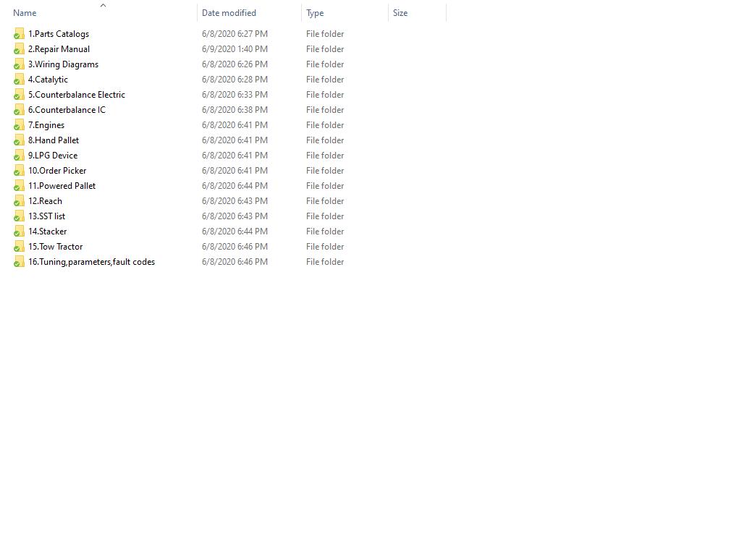This screenshot has width=731, height=560.
Task: Click the '4.Catalytic' name text
Action: pos(48,80)
